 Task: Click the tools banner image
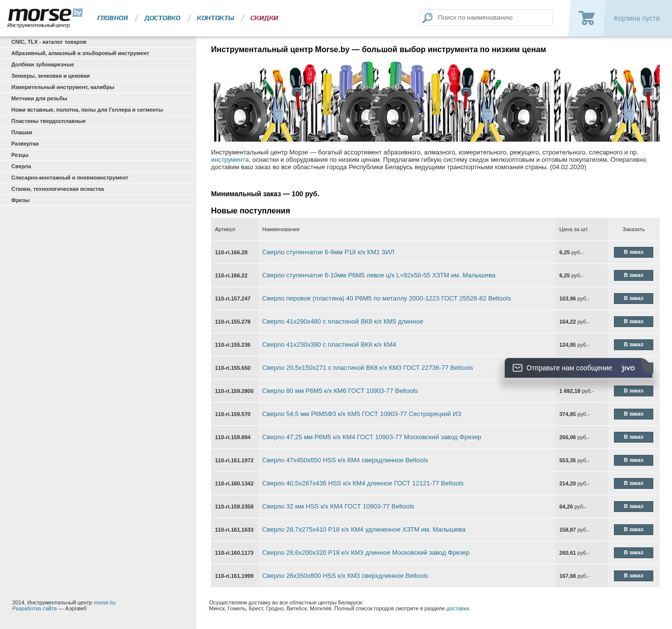(x=435, y=101)
